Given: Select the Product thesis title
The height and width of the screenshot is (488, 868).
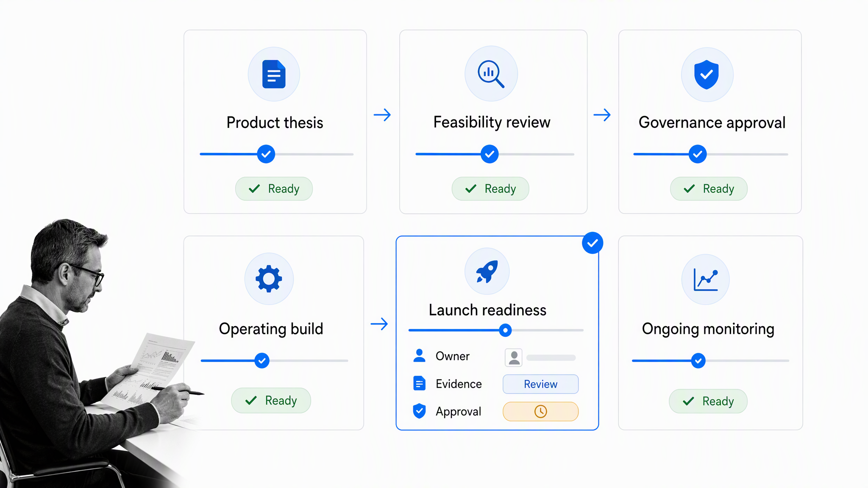Looking at the screenshot, I should click(275, 123).
